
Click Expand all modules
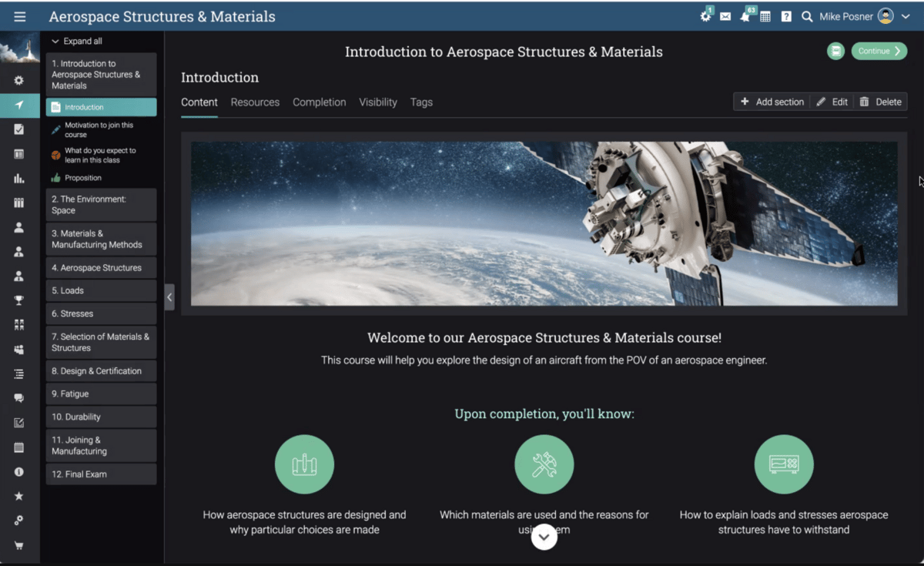click(76, 42)
